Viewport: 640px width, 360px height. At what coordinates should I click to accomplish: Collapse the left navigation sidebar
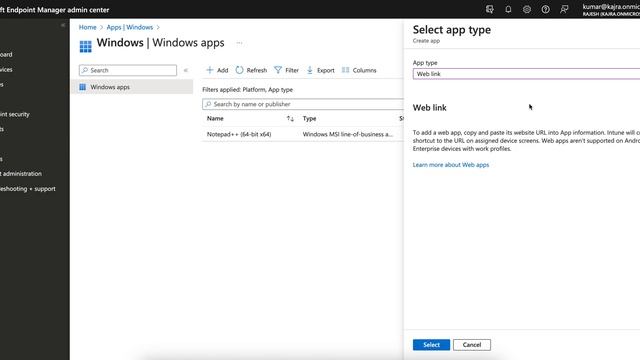point(63,25)
